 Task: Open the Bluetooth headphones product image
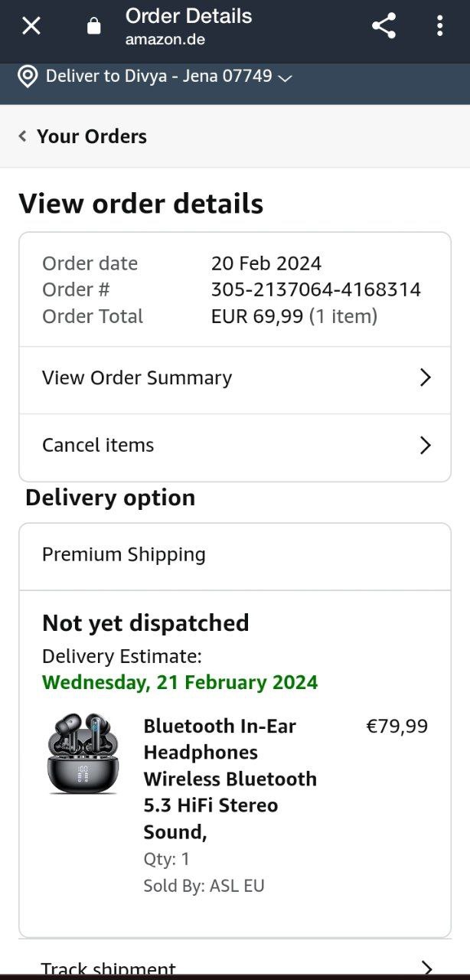[x=82, y=753]
